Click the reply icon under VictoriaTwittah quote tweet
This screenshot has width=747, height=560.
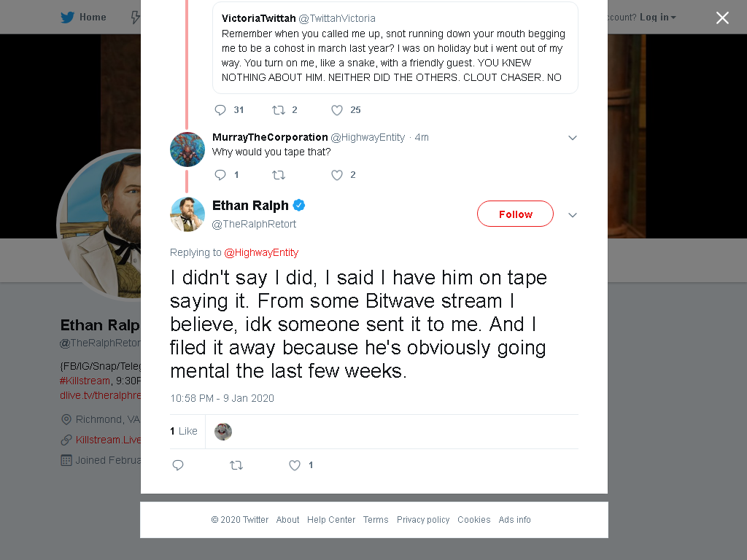(x=220, y=110)
